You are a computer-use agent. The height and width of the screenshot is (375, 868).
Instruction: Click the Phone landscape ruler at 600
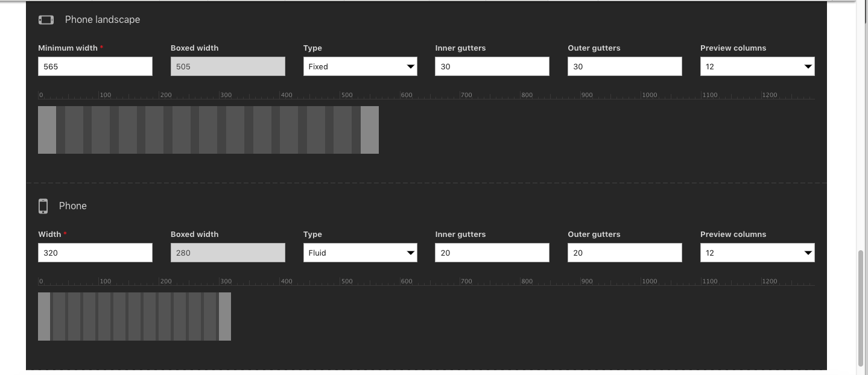coord(401,96)
